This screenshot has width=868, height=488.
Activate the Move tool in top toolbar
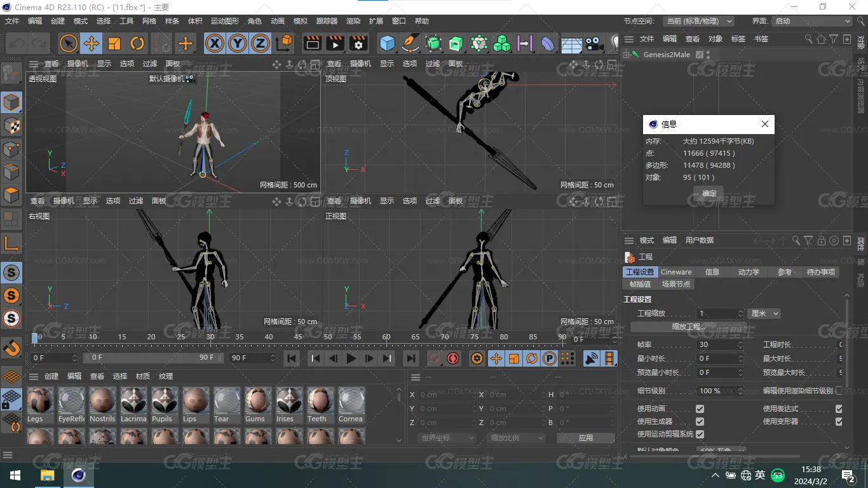coord(92,43)
